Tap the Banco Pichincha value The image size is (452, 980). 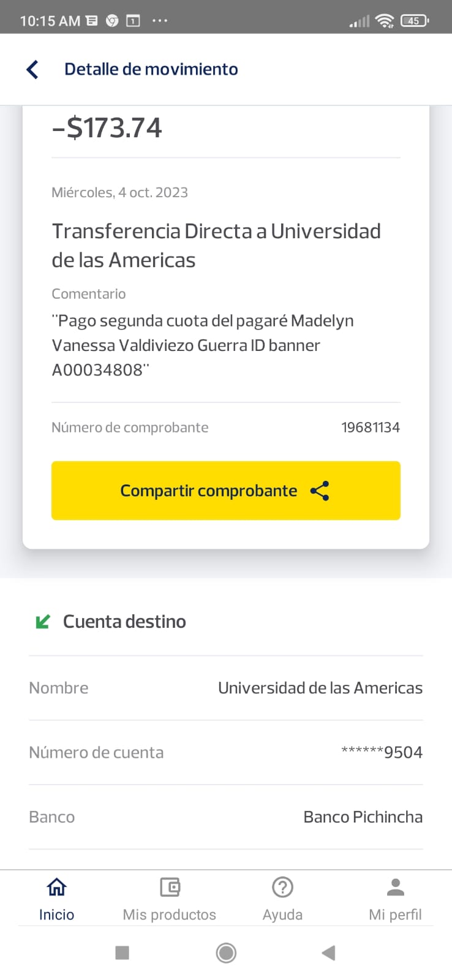[x=363, y=817]
